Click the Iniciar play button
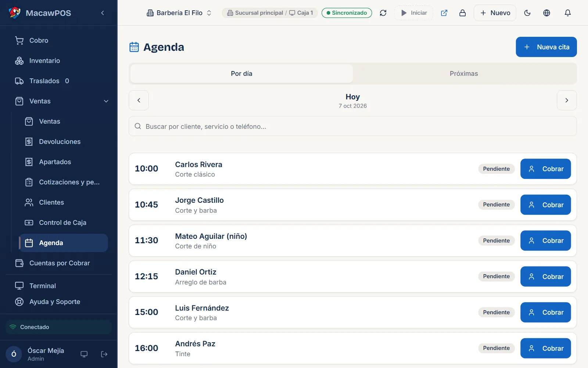 [414, 13]
